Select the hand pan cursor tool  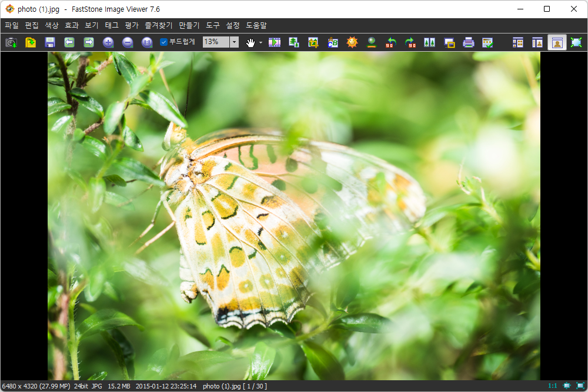[250, 42]
